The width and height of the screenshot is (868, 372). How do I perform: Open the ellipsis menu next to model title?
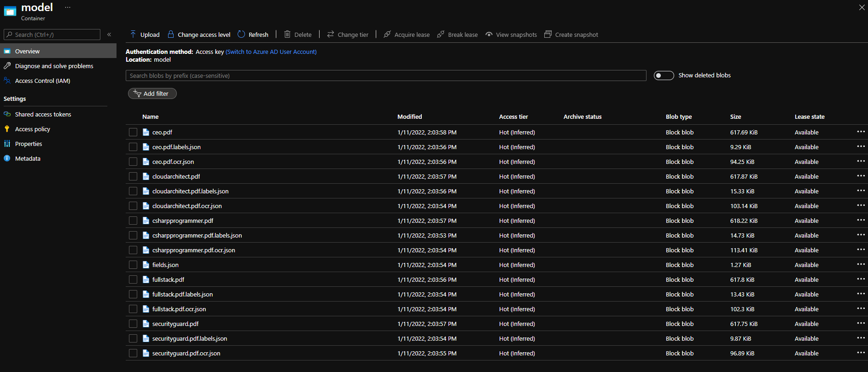coord(68,7)
